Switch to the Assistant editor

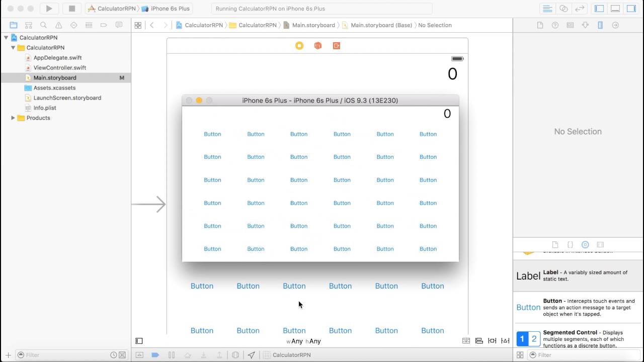pos(564,9)
